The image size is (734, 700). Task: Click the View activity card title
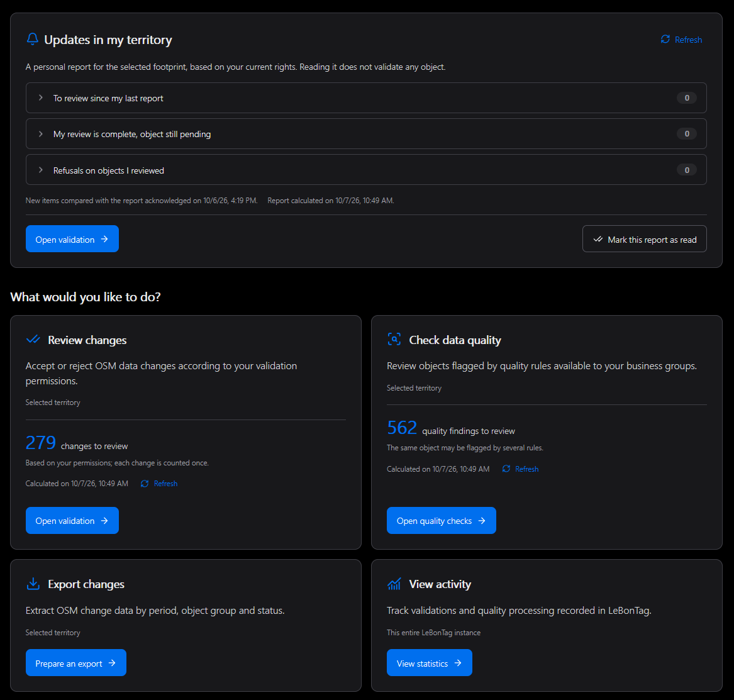click(x=440, y=584)
